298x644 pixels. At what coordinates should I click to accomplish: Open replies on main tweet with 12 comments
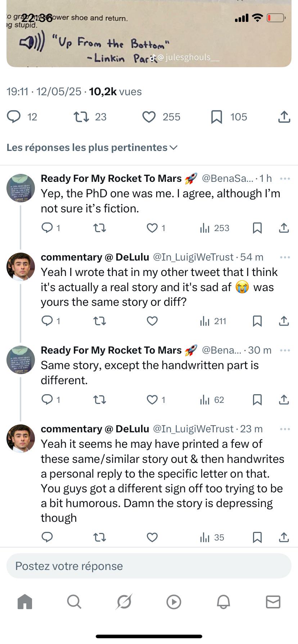point(14,117)
